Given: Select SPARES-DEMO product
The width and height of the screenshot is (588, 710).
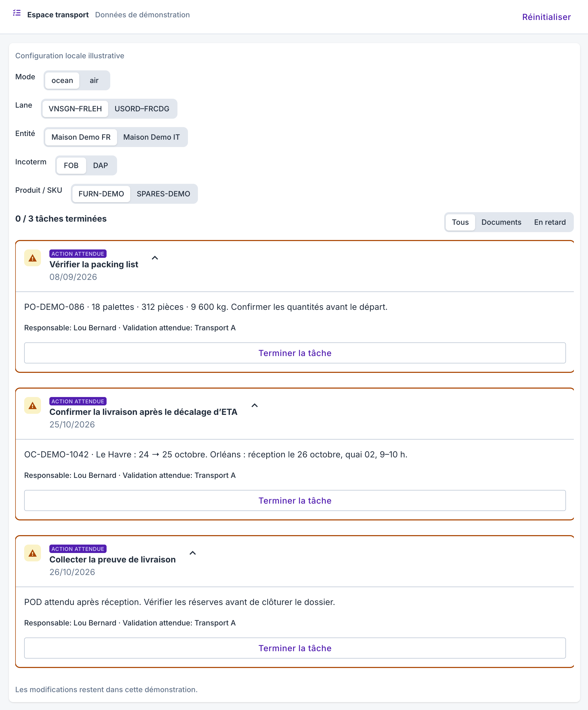Looking at the screenshot, I should tap(163, 194).
